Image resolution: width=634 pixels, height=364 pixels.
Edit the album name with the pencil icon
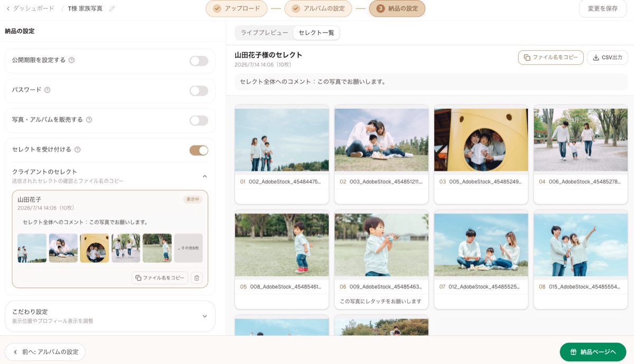point(112,8)
